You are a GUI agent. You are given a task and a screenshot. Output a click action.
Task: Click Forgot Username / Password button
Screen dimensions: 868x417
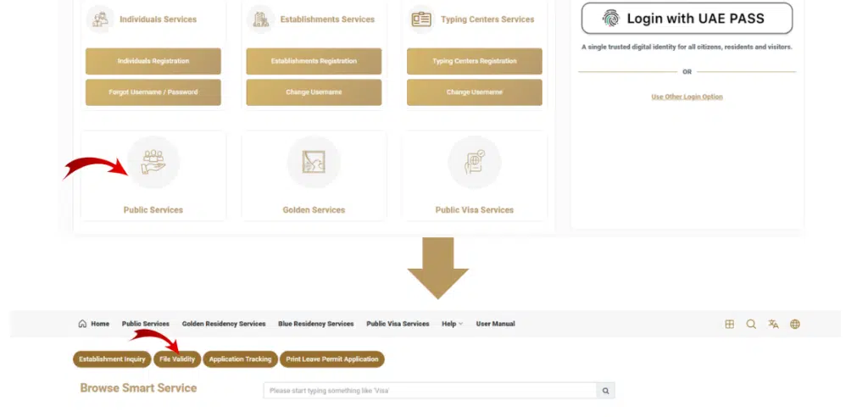point(153,92)
